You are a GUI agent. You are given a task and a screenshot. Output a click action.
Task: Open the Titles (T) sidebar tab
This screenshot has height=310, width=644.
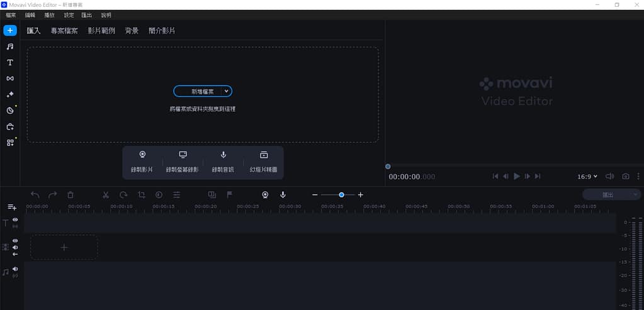(x=10, y=62)
